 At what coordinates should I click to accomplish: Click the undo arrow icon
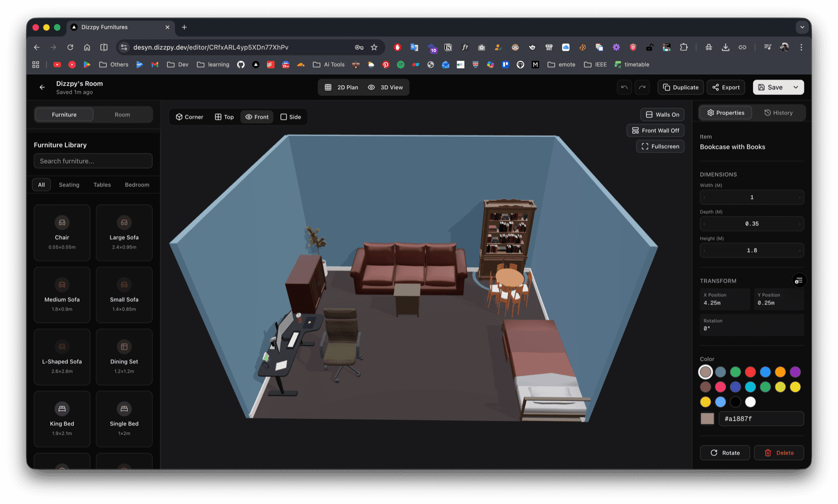(x=624, y=87)
